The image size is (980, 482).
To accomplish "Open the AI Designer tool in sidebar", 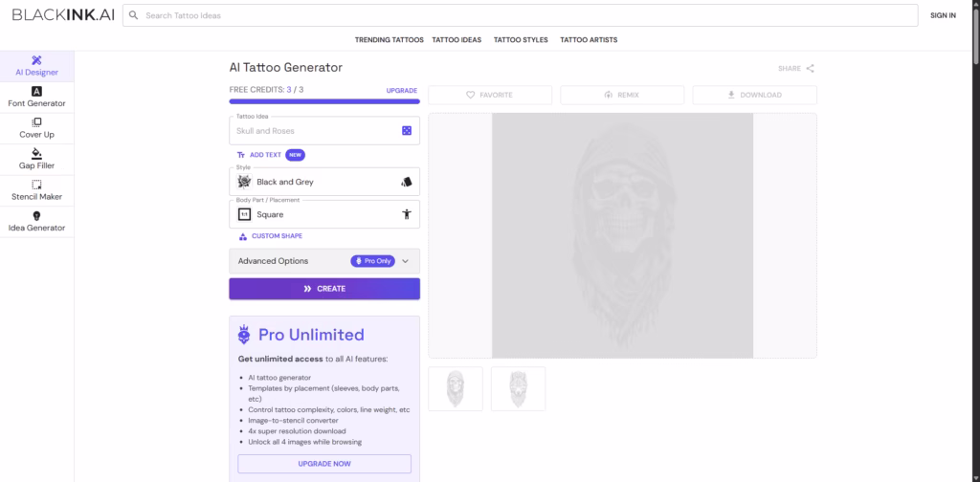I will click(36, 65).
